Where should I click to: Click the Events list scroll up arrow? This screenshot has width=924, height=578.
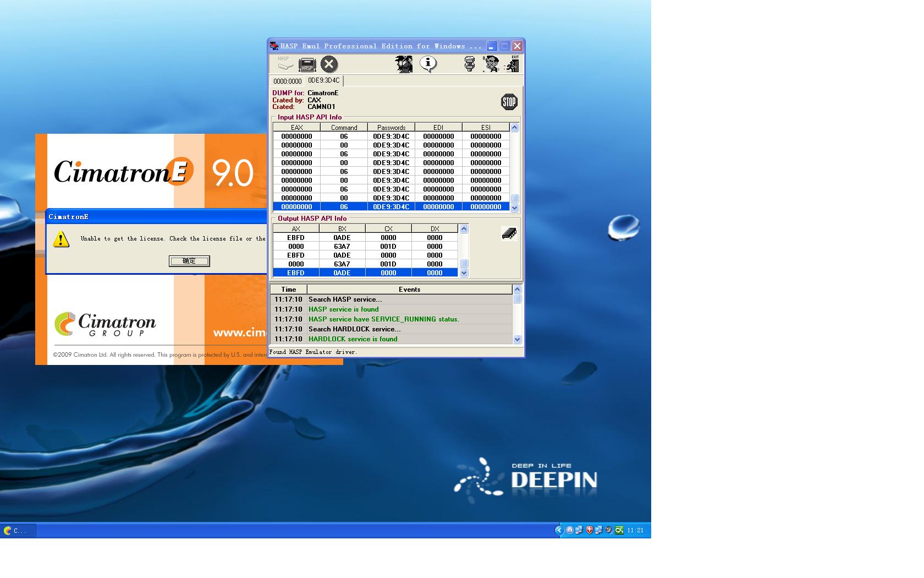coord(517,290)
